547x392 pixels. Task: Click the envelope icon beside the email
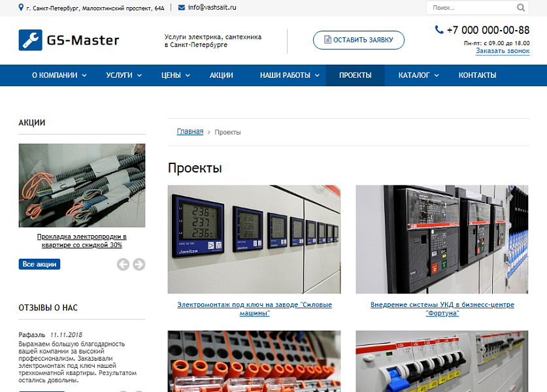pos(181,8)
